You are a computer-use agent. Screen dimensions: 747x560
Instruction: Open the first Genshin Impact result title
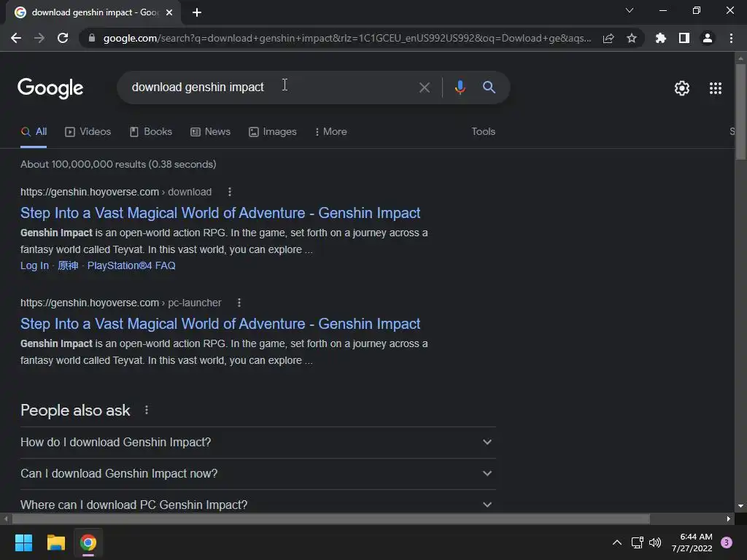(x=220, y=213)
